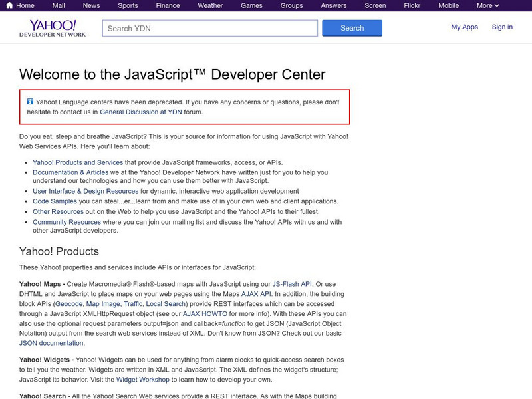
Task: Open the Yahoo Developer Network logo
Action: (x=53, y=28)
